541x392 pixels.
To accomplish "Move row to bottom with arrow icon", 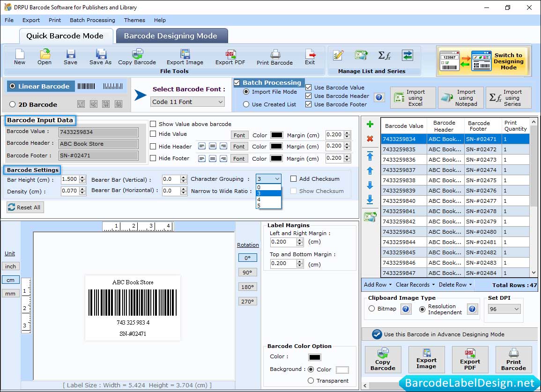I will point(370,200).
